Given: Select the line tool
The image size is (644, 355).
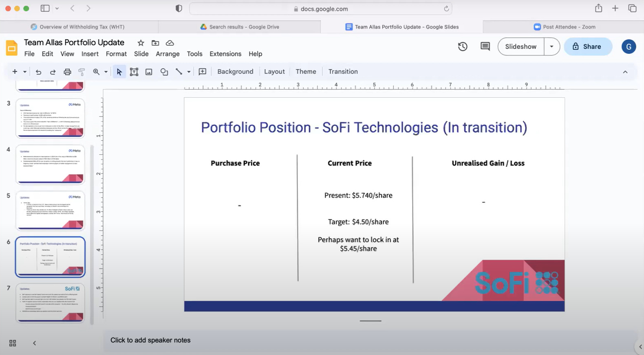Looking at the screenshot, I should pyautogui.click(x=179, y=72).
